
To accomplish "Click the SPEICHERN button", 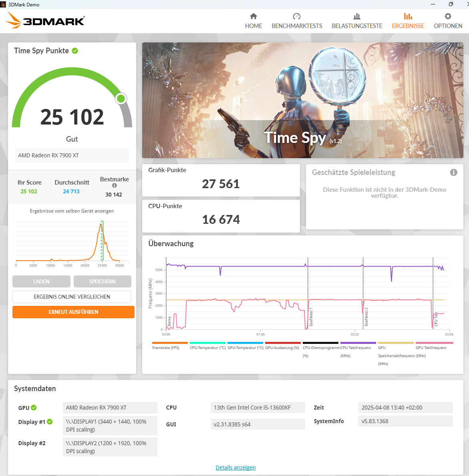I will tap(103, 281).
